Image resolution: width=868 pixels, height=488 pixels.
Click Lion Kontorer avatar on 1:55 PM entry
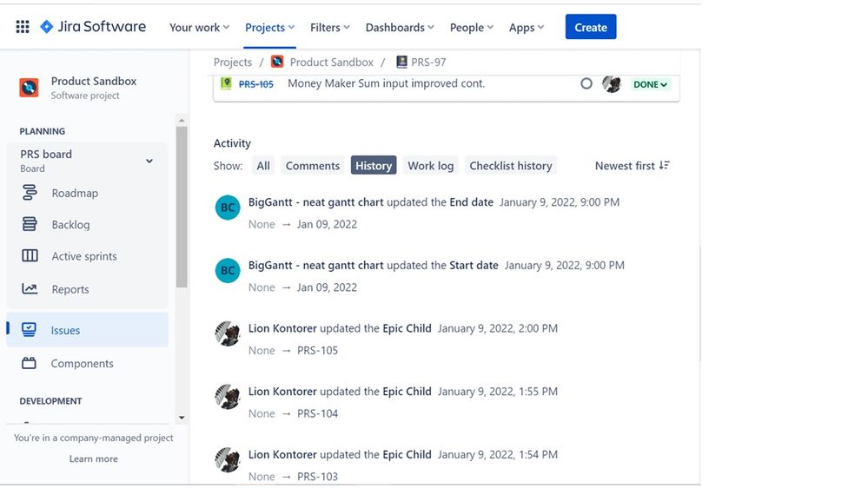pos(228,397)
